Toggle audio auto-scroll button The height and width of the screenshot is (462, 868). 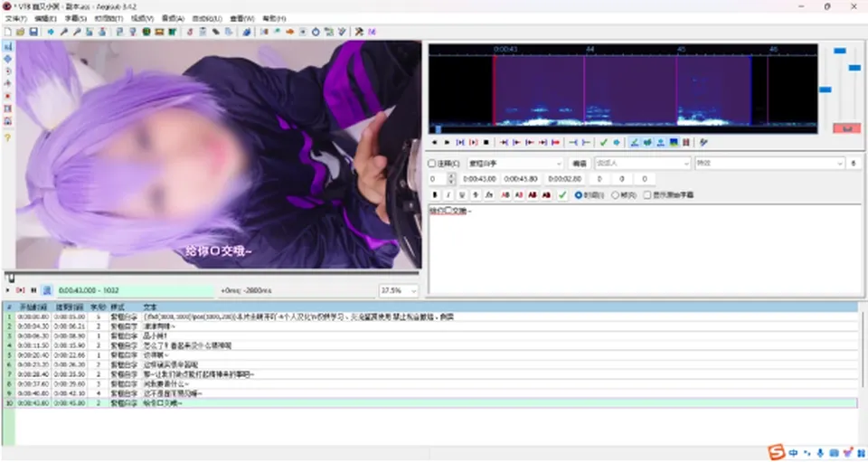tap(660, 142)
